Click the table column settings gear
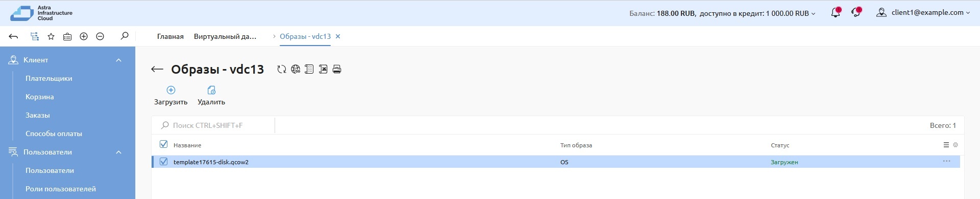This screenshot has height=199, width=980. coord(955,145)
